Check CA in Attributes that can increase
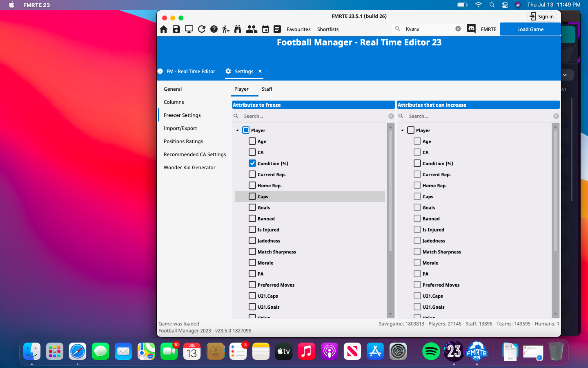This screenshot has height=368, width=588. click(x=417, y=152)
